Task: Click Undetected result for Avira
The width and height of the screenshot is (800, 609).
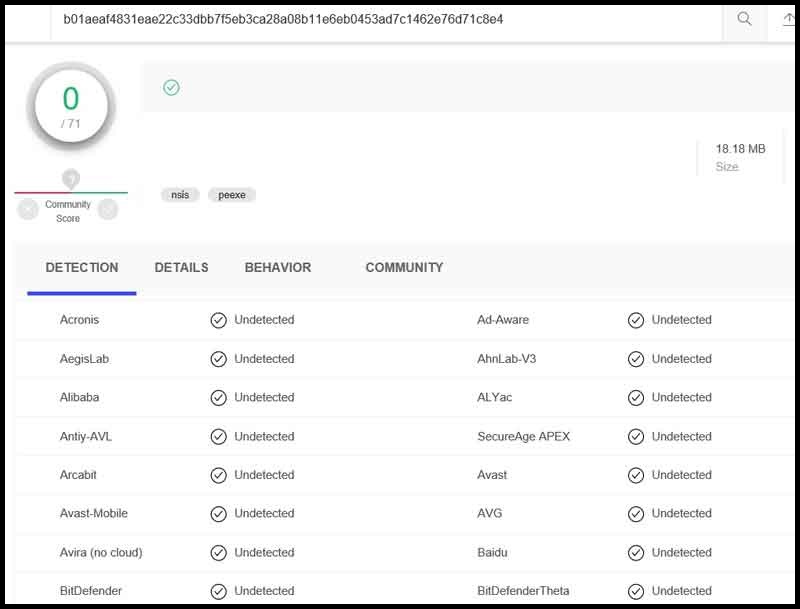Action: pos(264,552)
